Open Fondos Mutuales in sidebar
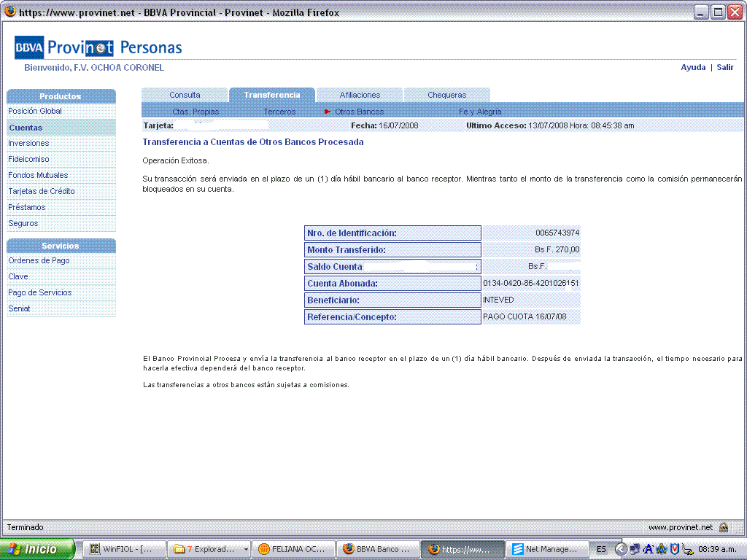 point(38,175)
